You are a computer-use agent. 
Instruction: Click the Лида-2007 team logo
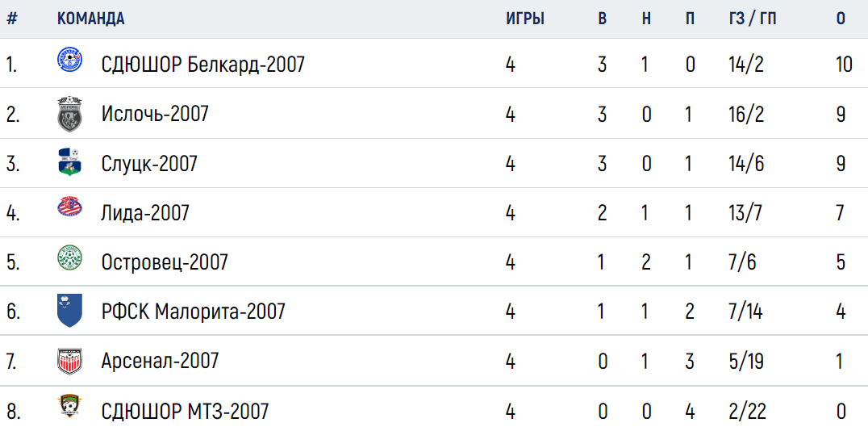tap(70, 209)
